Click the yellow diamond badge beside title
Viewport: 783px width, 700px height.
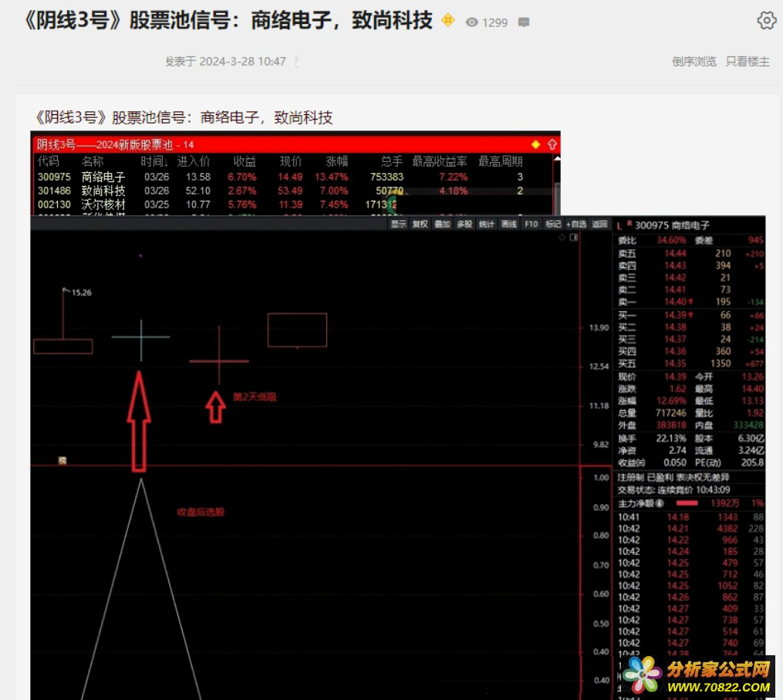(448, 20)
